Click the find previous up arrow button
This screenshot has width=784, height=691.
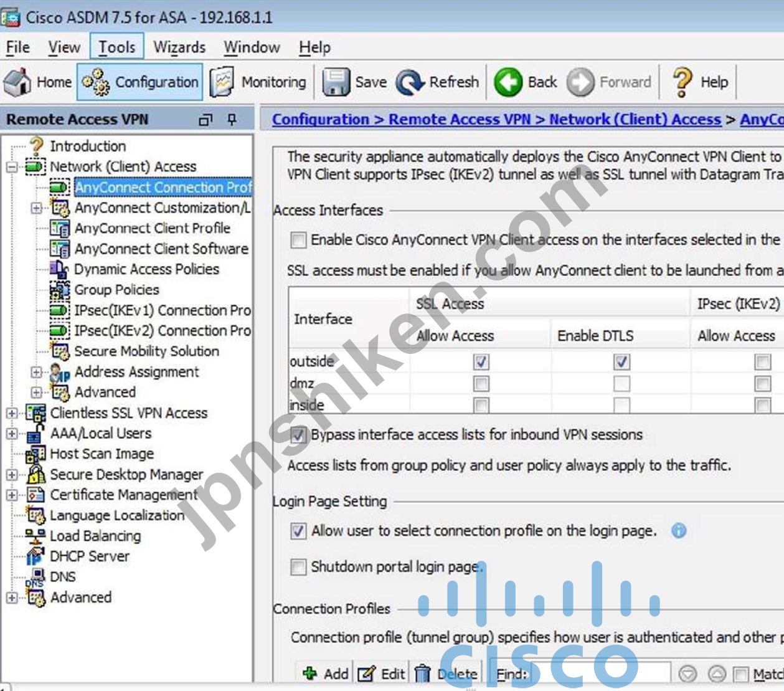(x=717, y=674)
